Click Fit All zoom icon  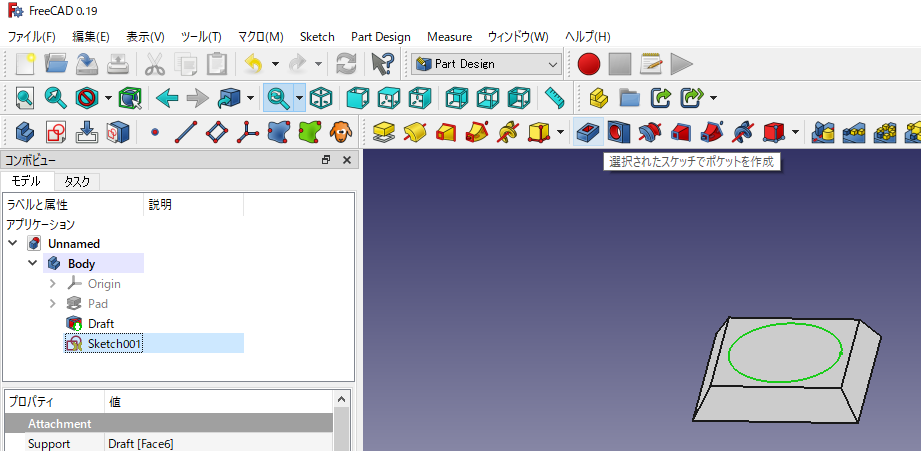click(25, 98)
